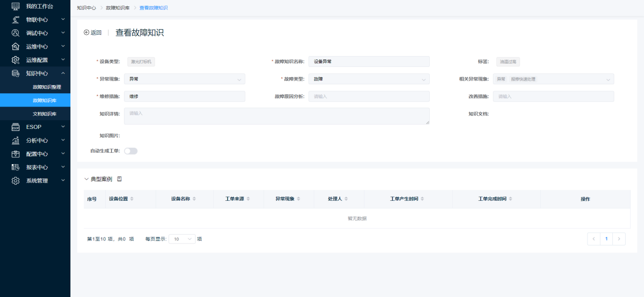The image size is (644, 297).
Task: Select 文档知识库 in the sidebar
Action: coord(45,114)
